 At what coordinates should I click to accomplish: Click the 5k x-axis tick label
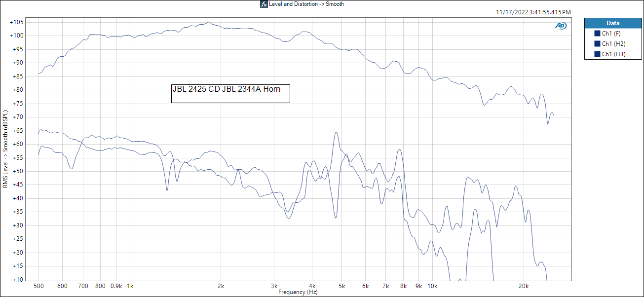[341, 286]
